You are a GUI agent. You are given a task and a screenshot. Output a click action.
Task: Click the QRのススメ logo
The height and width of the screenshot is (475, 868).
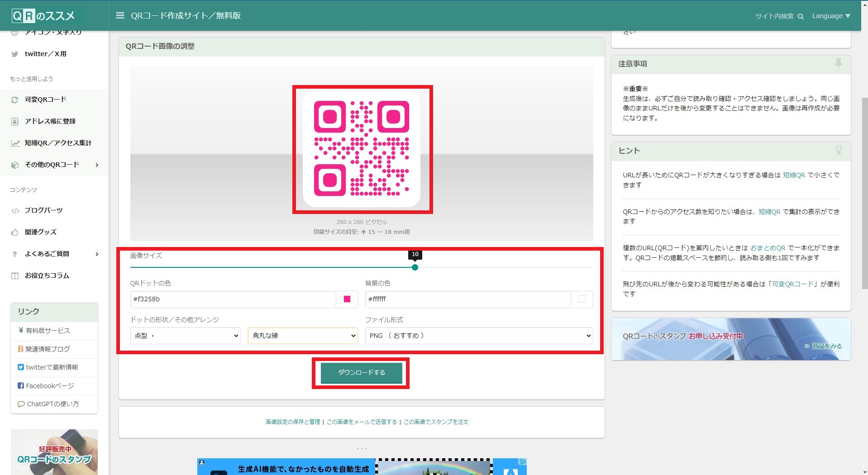[43, 16]
